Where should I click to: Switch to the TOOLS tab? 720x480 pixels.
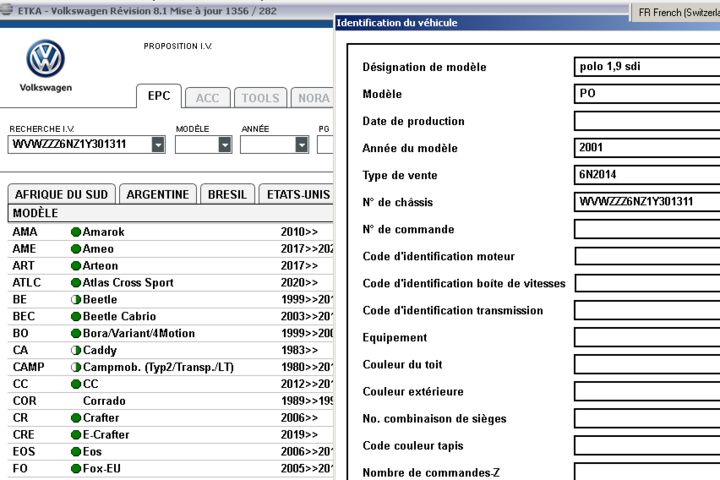point(260,98)
